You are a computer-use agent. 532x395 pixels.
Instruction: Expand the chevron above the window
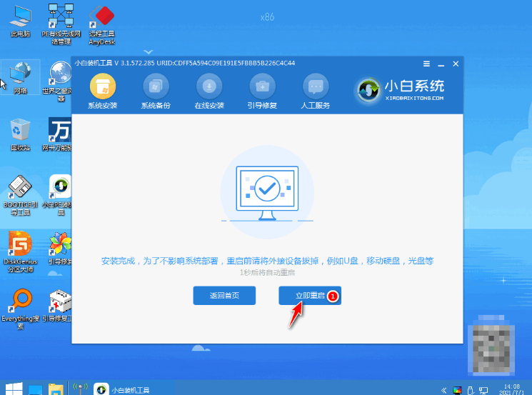(x=149, y=52)
